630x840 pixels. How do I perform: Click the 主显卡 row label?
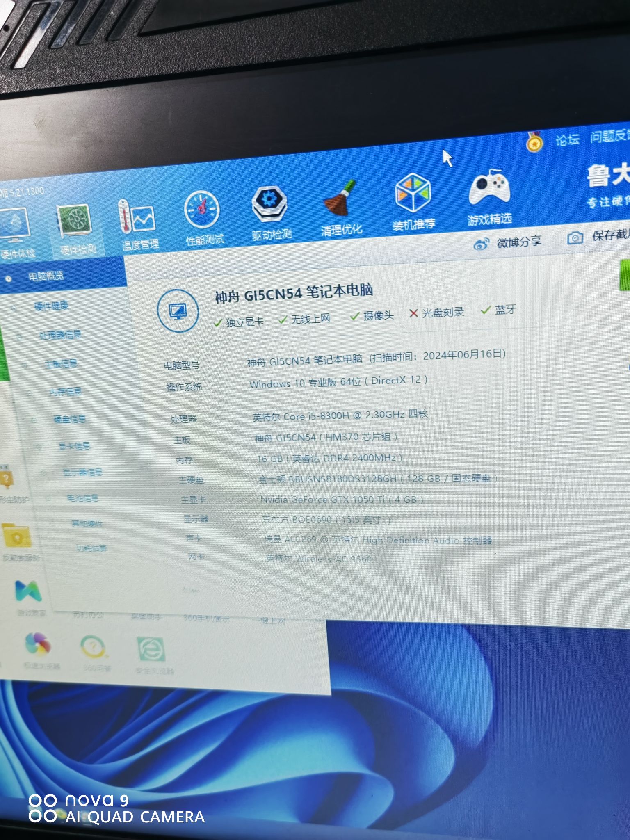click(x=193, y=500)
